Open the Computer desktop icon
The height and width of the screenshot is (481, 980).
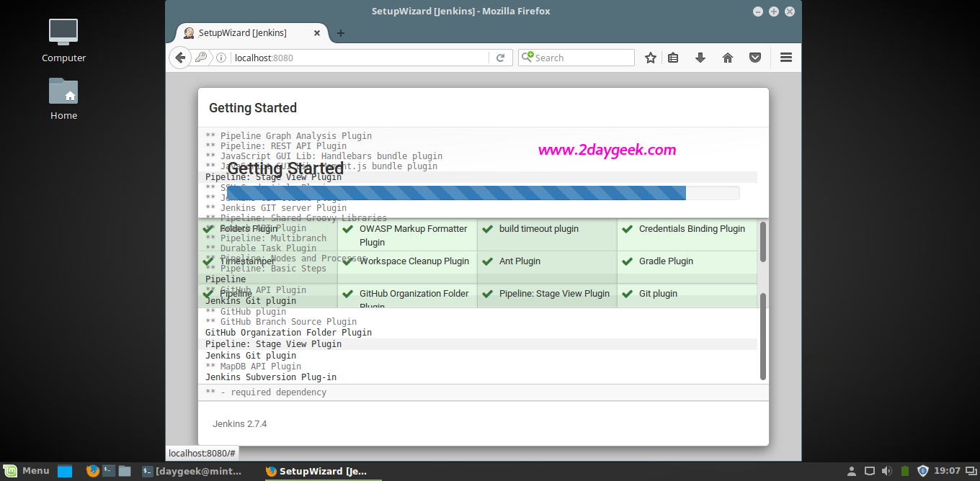(63, 41)
